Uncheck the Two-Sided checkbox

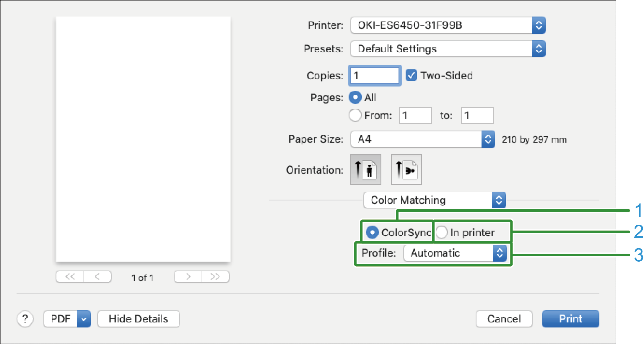(411, 75)
